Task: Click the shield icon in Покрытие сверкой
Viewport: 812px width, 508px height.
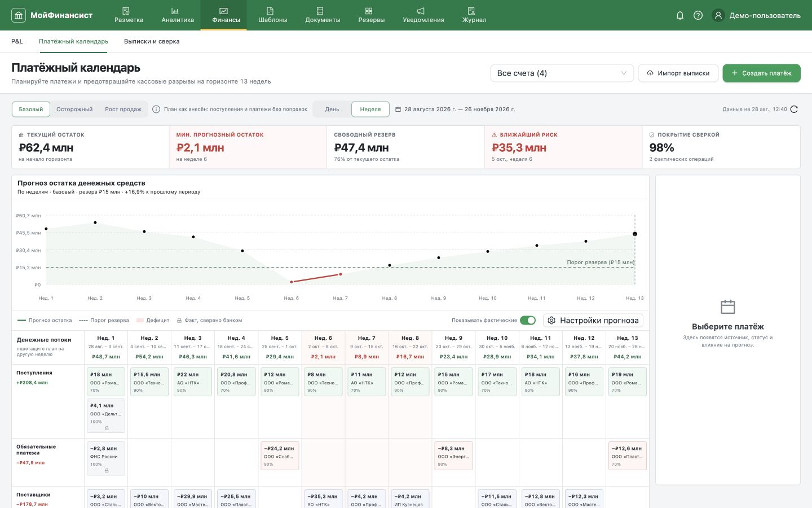Action: [x=652, y=135]
